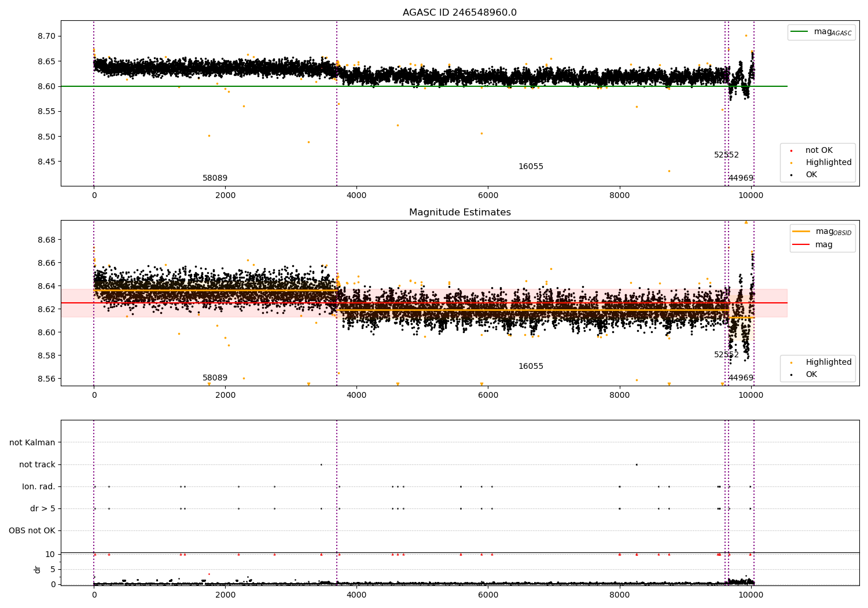Click x-tick 0 under the bottom plot

pos(94,595)
